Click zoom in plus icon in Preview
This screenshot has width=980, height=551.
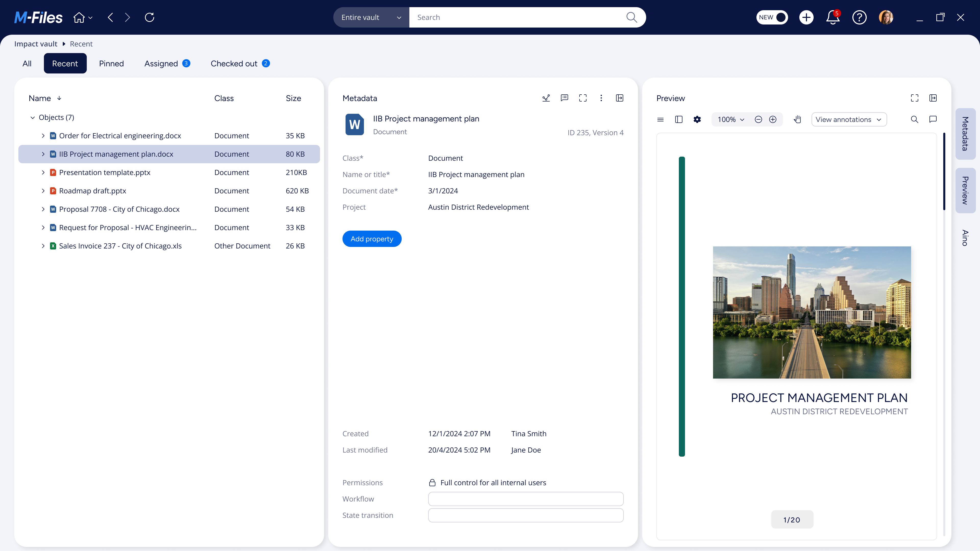point(773,119)
